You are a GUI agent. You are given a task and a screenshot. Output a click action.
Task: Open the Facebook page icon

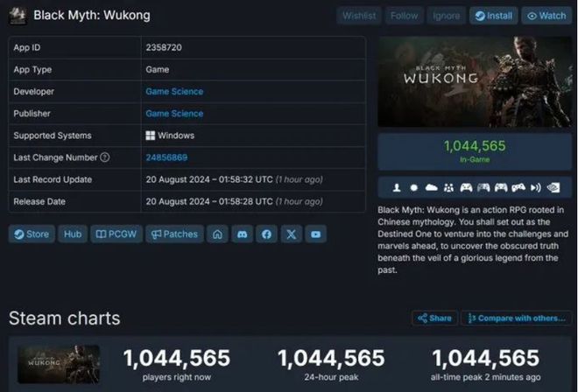click(266, 234)
